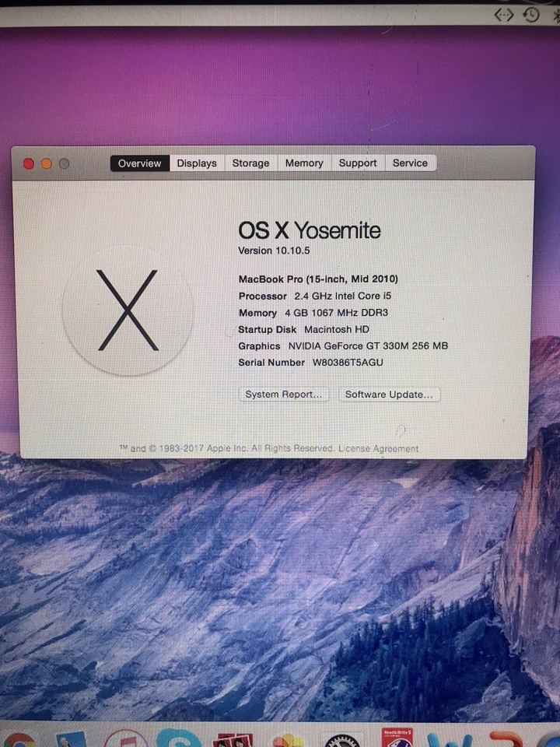Click the MacBook Pro (15-inch, Mid 2010) text
This screenshot has width=560, height=747.
click(318, 279)
